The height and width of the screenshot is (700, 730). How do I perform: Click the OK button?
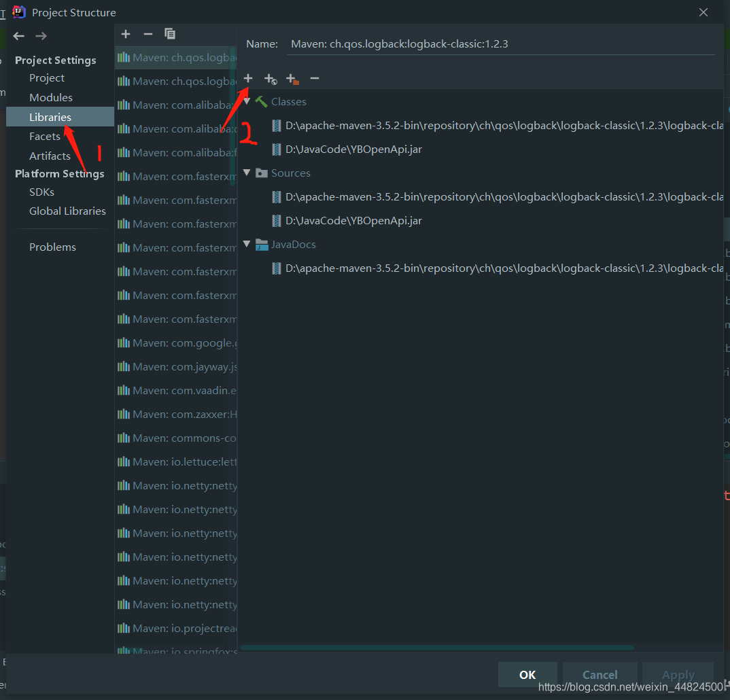pyautogui.click(x=527, y=674)
